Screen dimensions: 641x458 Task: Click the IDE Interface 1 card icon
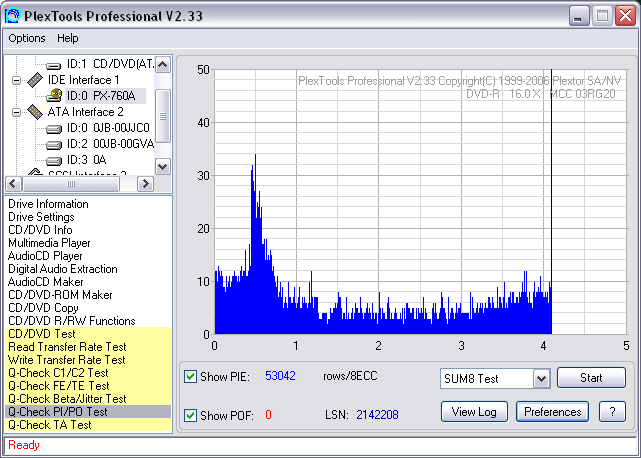tap(35, 80)
